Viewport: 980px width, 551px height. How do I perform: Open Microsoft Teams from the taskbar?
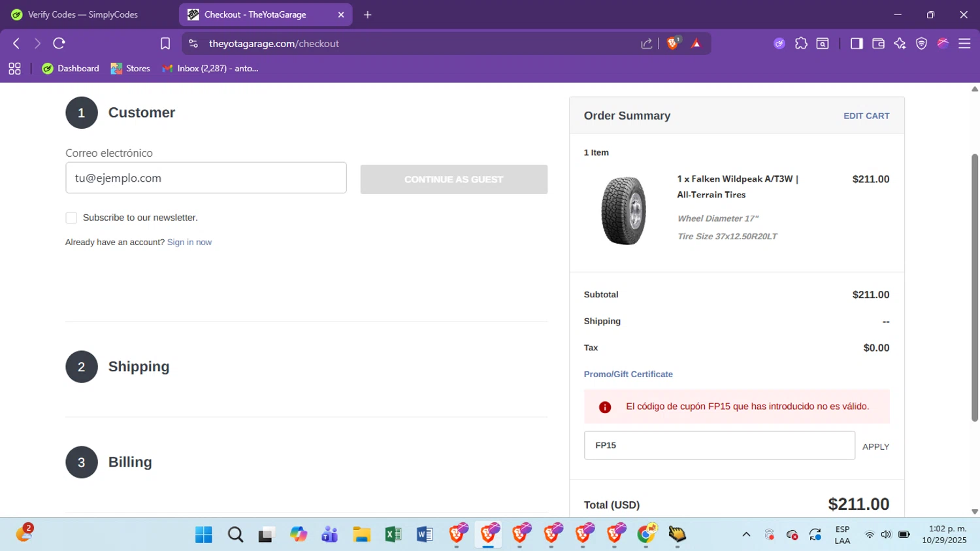coord(330,535)
